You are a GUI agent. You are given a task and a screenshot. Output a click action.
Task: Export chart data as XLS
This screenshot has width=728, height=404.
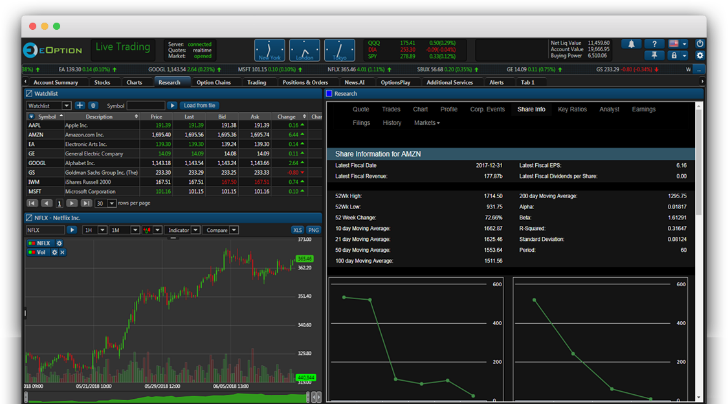click(297, 230)
